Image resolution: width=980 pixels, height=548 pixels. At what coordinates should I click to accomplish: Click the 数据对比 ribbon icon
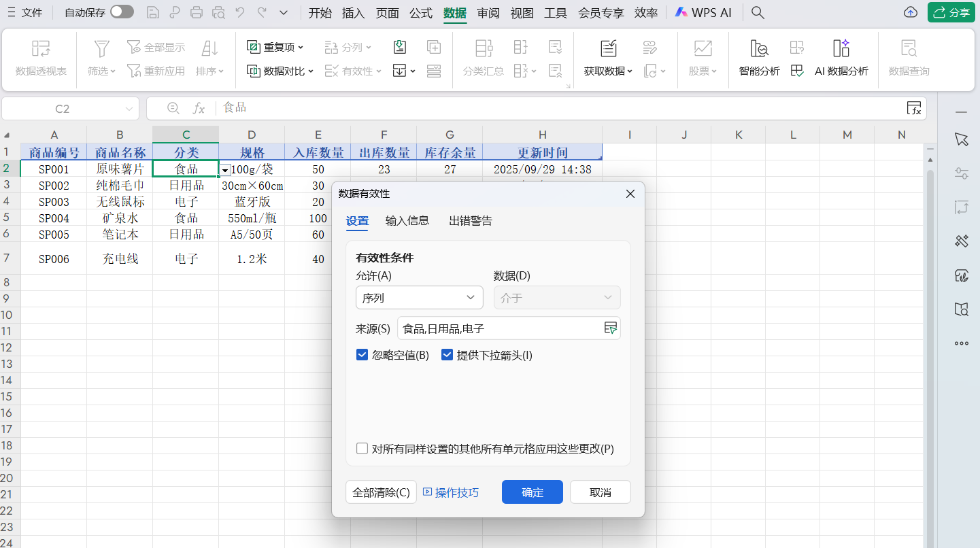pos(253,71)
